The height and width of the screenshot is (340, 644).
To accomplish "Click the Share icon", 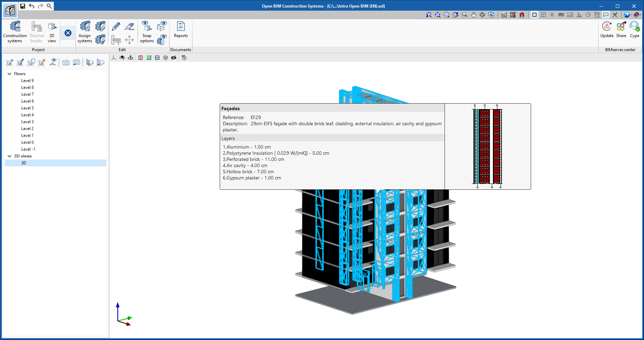I will coord(621,30).
